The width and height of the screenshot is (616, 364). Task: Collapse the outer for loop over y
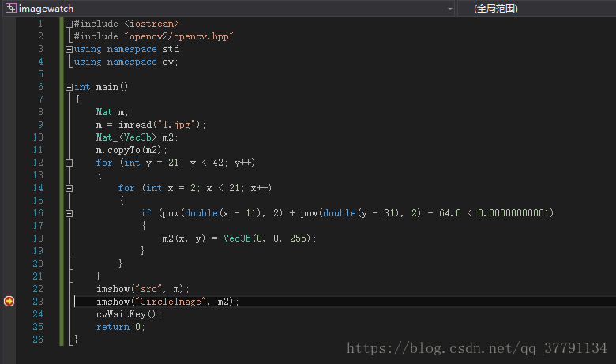click(x=69, y=163)
